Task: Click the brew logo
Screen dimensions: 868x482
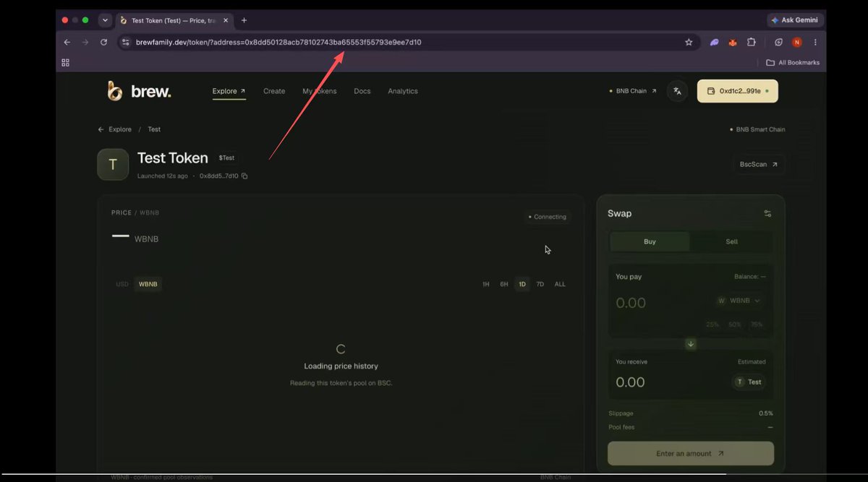Action: pyautogui.click(x=139, y=91)
